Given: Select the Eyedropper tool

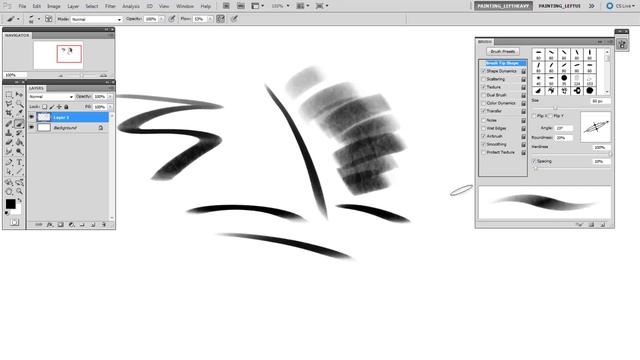Looking at the screenshot, I should pyautogui.click(x=19, y=113).
